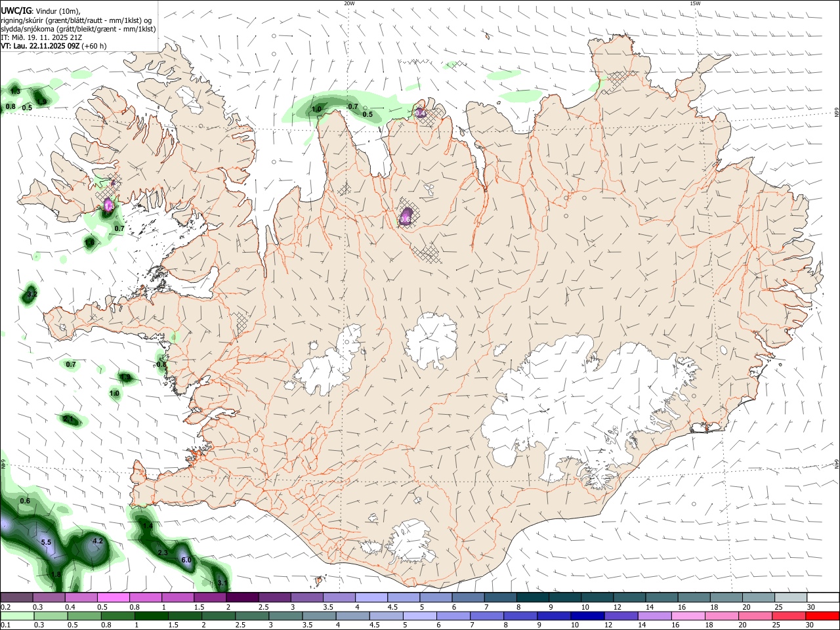Click the '0.2' label in snow legend

pos(6,607)
